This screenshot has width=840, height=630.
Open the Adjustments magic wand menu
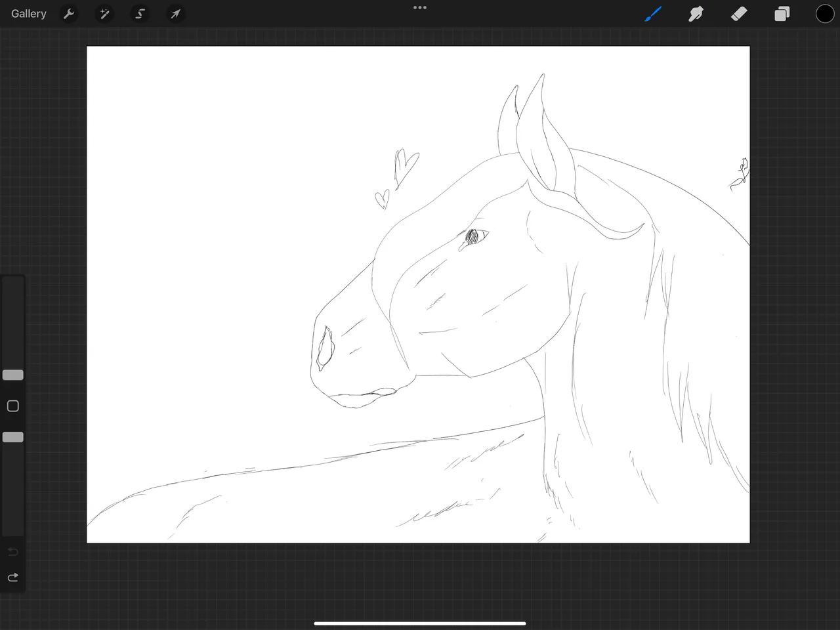[x=104, y=14]
